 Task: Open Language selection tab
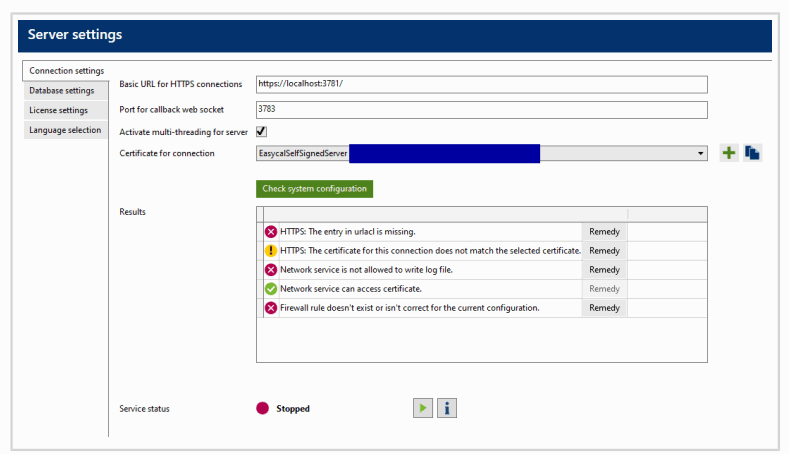pyautogui.click(x=65, y=130)
